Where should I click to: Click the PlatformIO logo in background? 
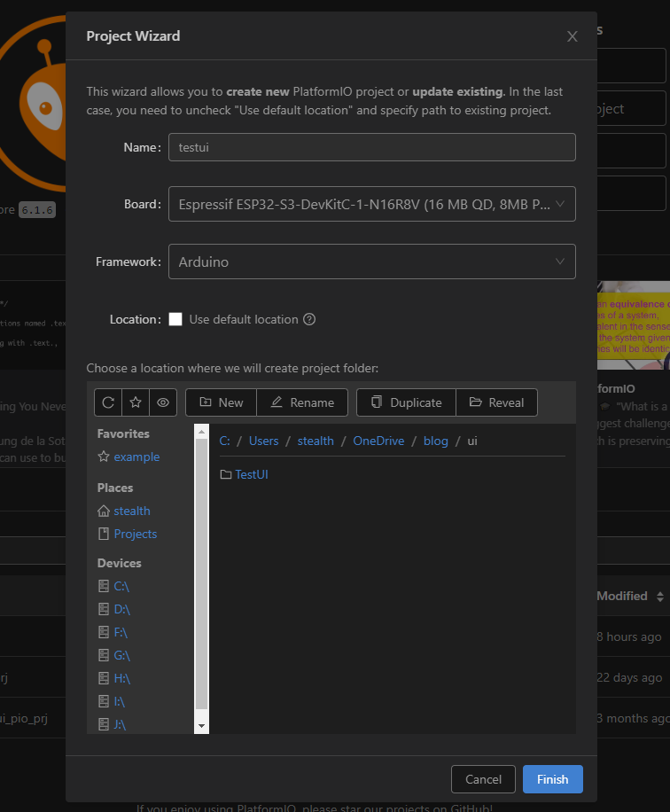coord(33,104)
